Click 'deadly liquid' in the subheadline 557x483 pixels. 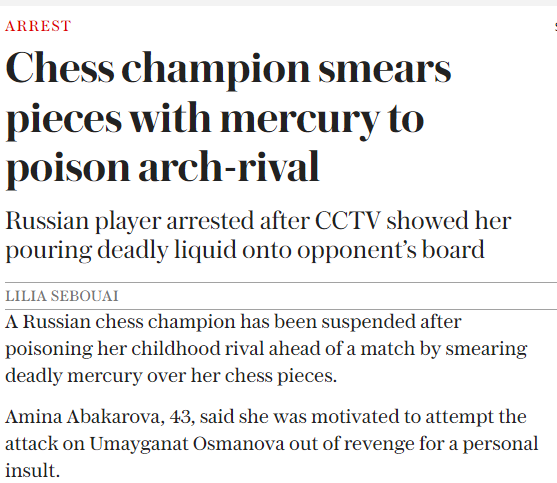click(x=167, y=251)
